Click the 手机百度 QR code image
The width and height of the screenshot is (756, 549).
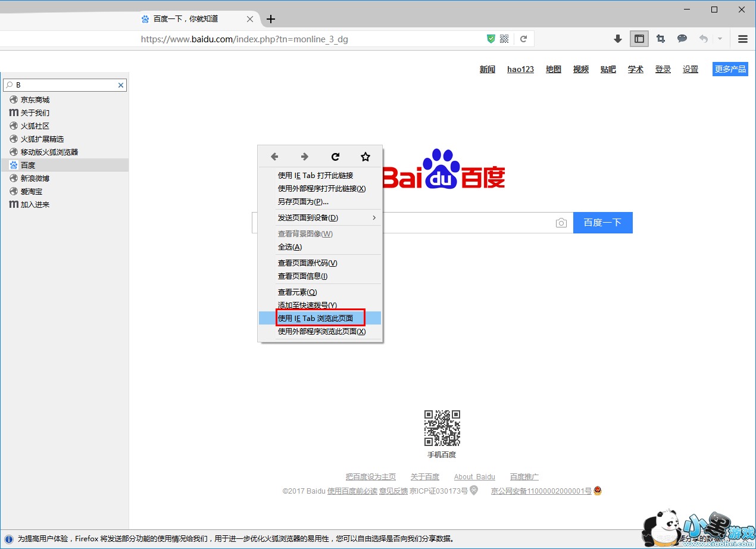point(442,428)
